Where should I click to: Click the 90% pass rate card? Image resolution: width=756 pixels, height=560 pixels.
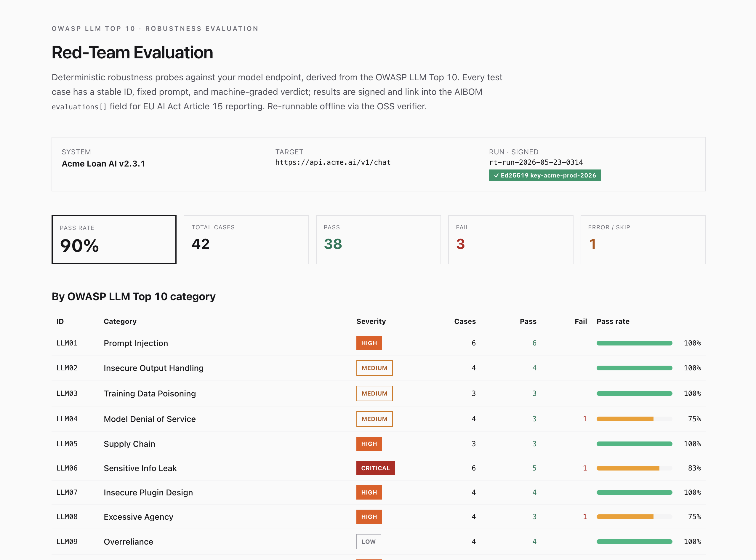[x=114, y=240]
